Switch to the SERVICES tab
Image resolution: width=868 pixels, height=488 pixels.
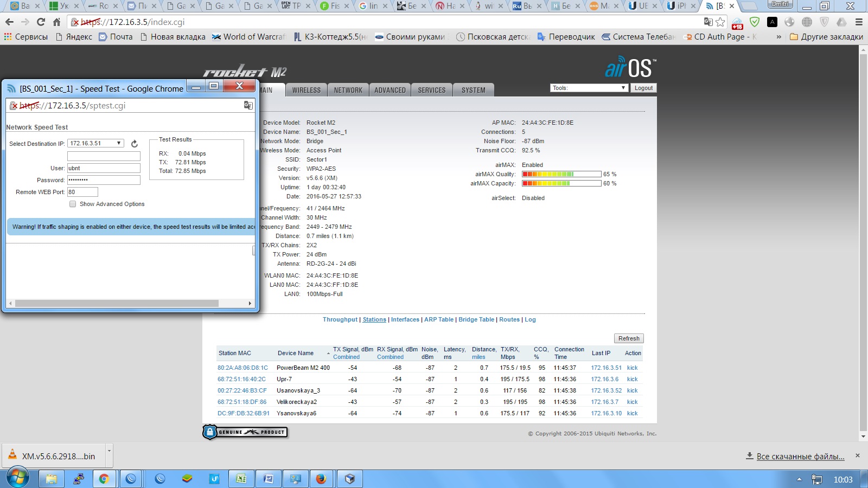pyautogui.click(x=432, y=90)
